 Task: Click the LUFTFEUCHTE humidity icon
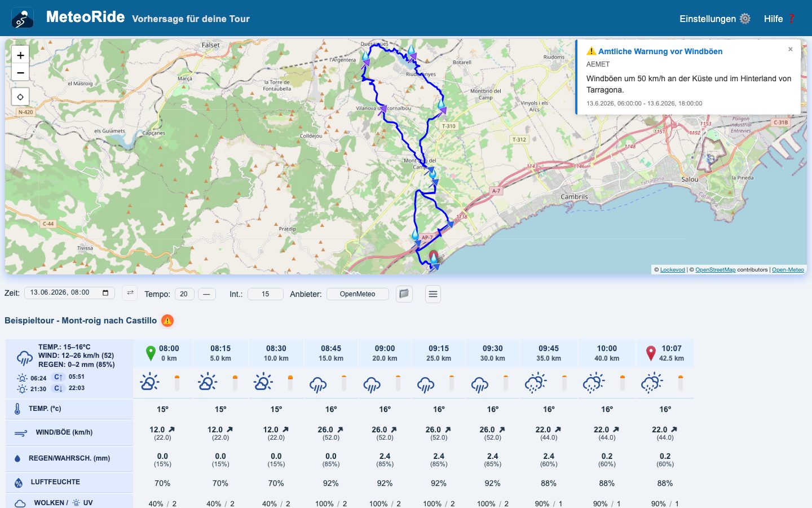[19, 483]
